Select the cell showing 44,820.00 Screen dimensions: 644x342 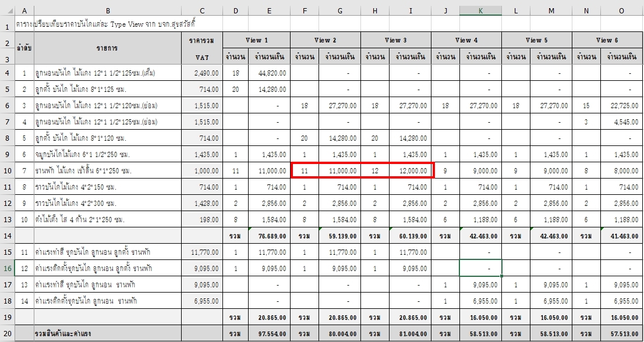pos(269,73)
